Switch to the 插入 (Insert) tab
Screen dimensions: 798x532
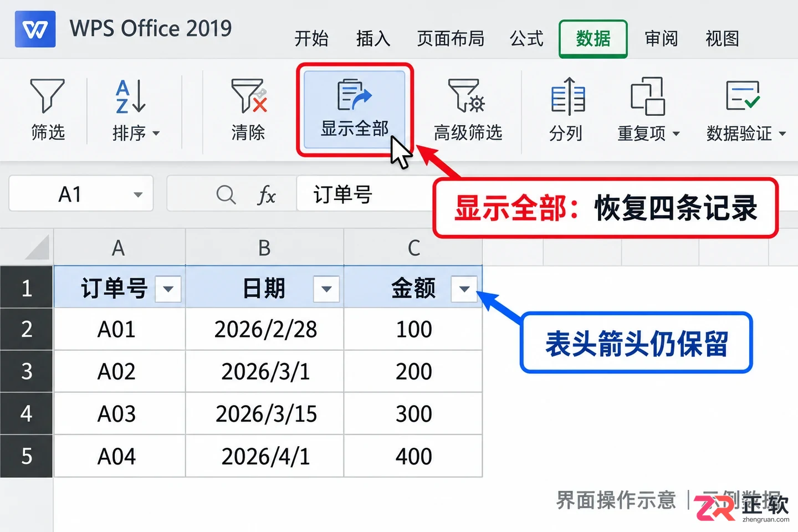[x=374, y=38]
